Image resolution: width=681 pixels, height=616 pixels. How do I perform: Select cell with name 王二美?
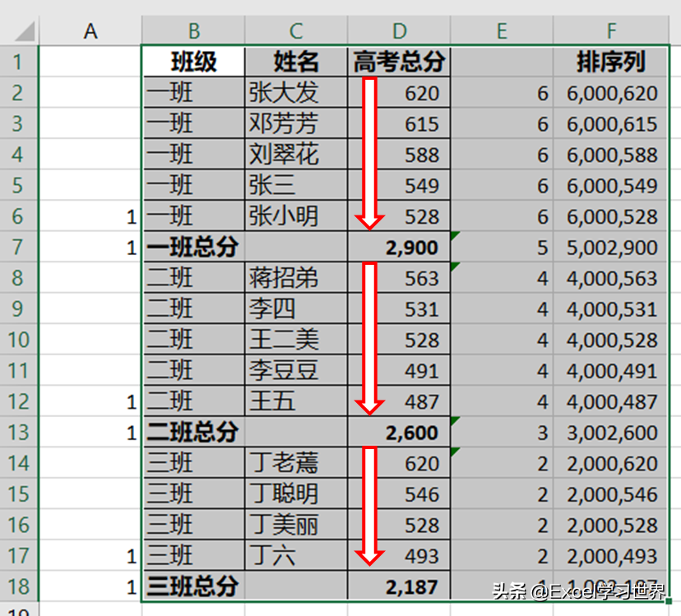296,340
